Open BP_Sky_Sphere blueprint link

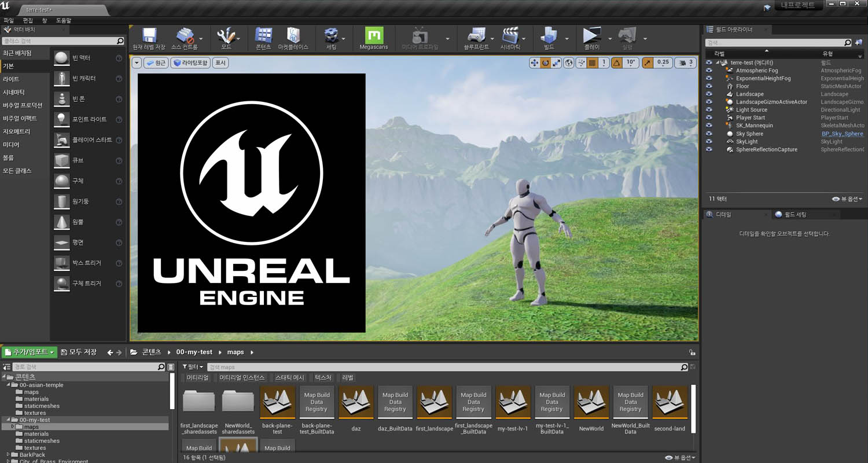[x=842, y=134]
